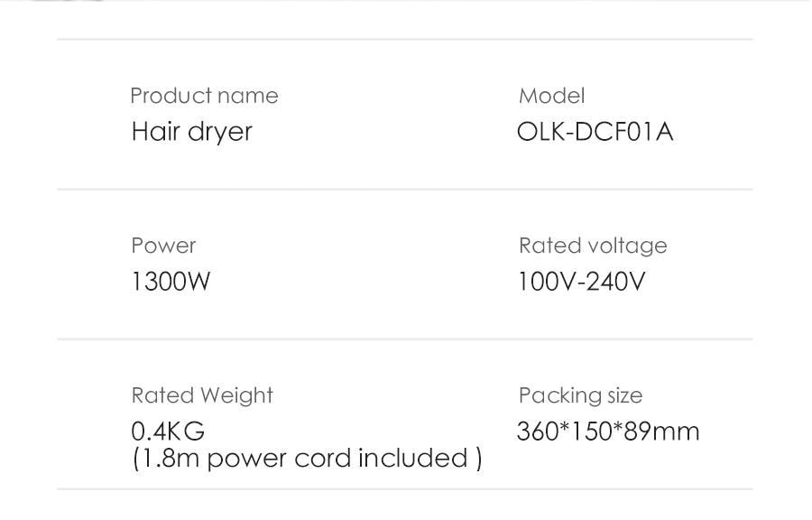Click the "1.8m power cord included" note
This screenshot has width=812, height=520.
[307, 459]
